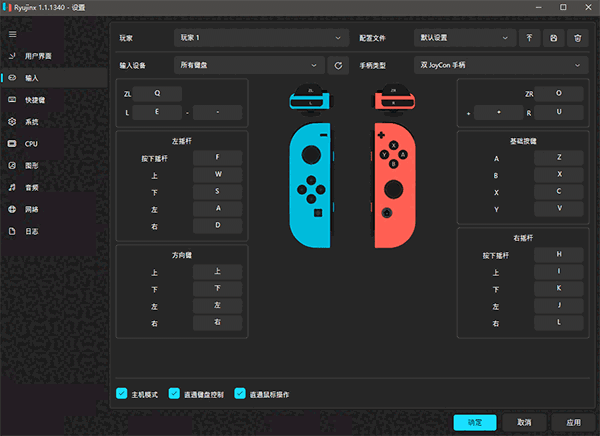
Task: Rebind the X button key C
Action: tap(559, 191)
